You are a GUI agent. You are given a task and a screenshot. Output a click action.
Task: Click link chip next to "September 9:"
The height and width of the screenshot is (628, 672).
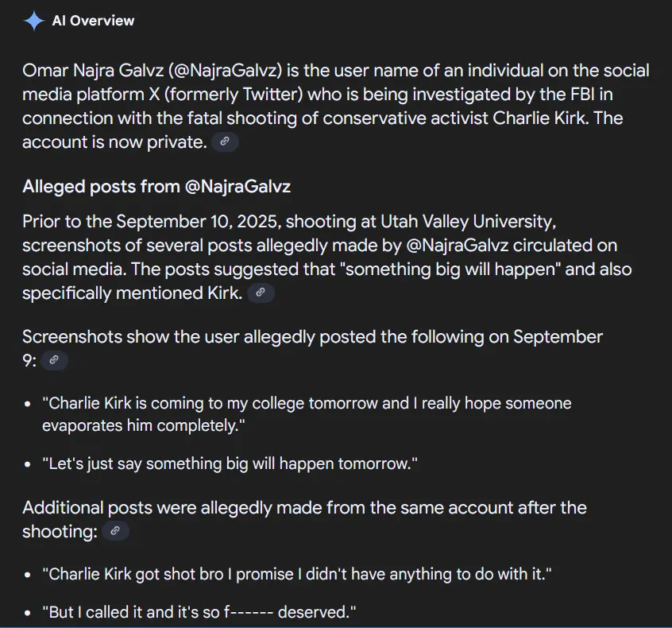[x=54, y=360]
